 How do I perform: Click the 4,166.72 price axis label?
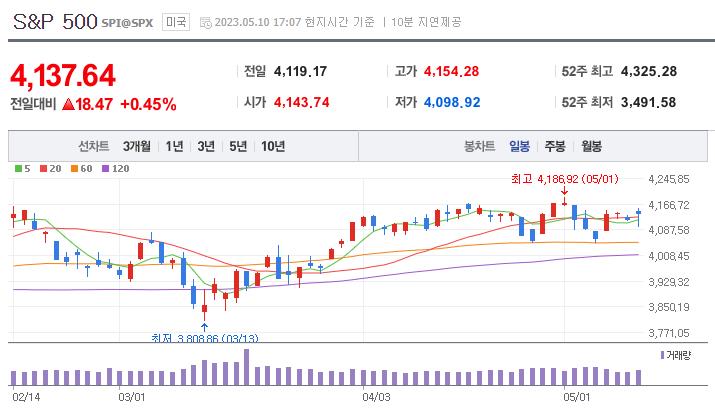coord(669,205)
